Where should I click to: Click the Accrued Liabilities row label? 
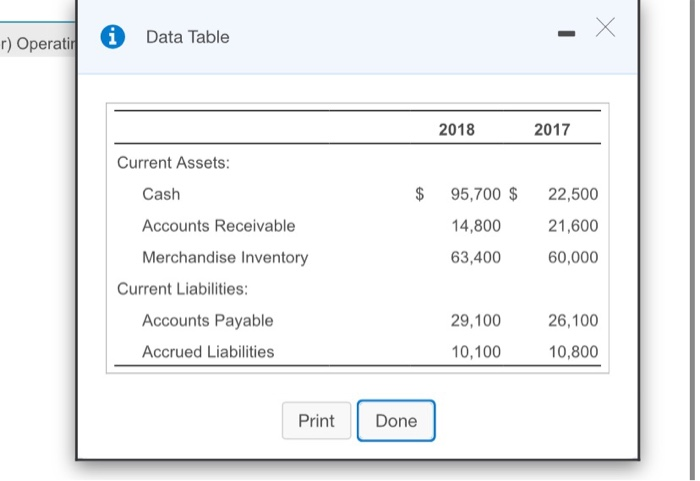[x=208, y=352]
